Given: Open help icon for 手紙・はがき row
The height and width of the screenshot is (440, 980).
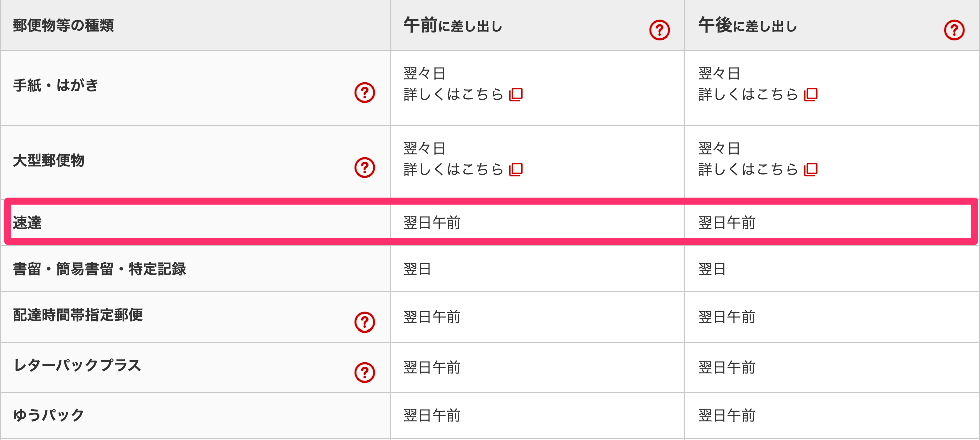Looking at the screenshot, I should pyautogui.click(x=365, y=93).
